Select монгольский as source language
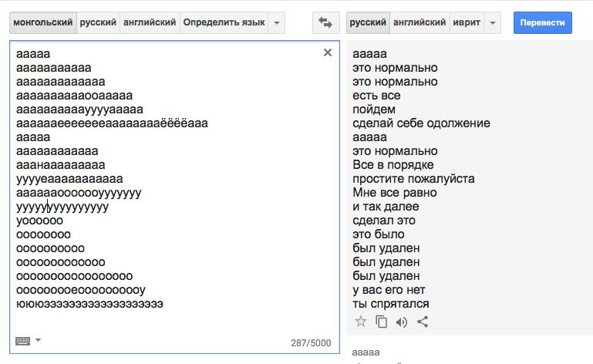This screenshot has width=593, height=364. [42, 23]
